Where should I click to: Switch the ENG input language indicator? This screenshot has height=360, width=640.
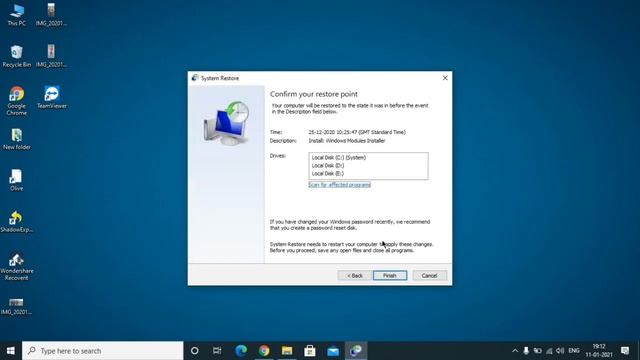pyautogui.click(x=574, y=351)
